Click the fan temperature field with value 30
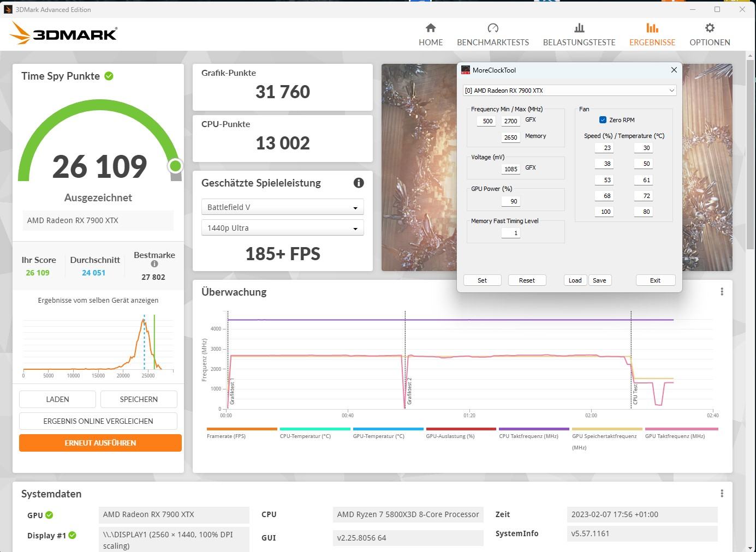 [x=643, y=148]
